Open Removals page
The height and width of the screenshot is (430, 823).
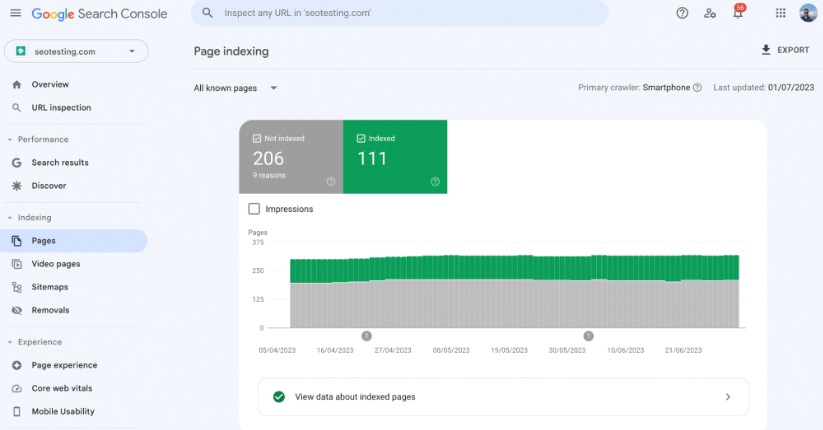click(50, 310)
